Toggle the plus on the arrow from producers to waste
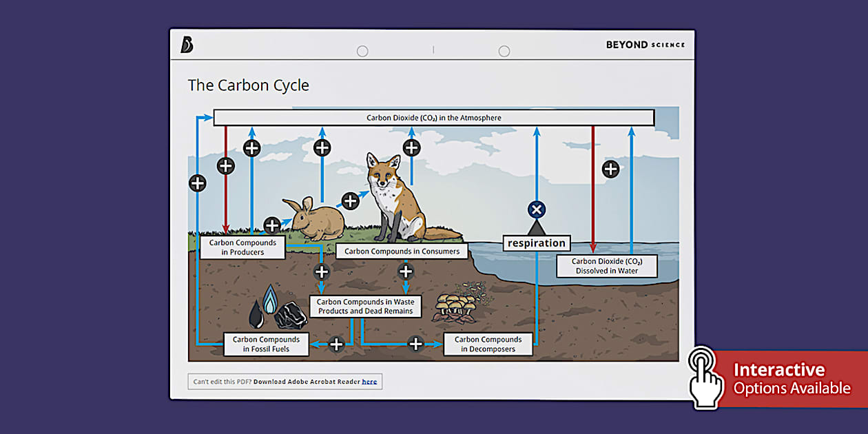 tap(322, 271)
